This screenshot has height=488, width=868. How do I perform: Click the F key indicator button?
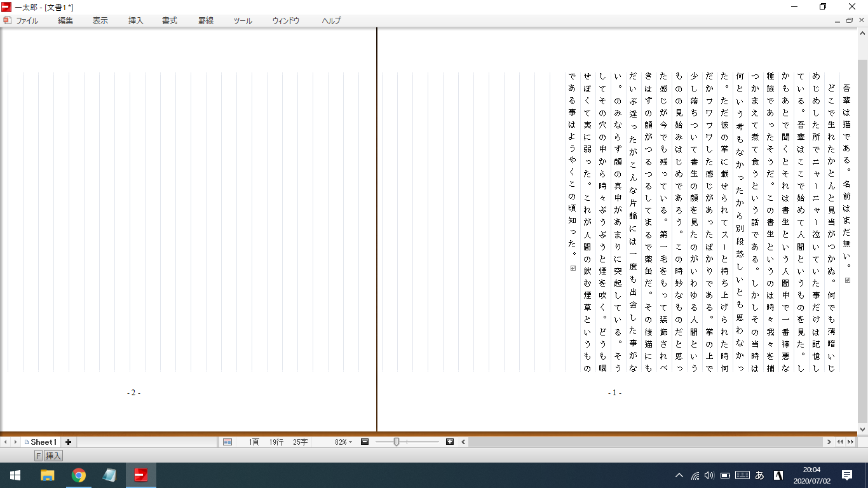coord(38,456)
